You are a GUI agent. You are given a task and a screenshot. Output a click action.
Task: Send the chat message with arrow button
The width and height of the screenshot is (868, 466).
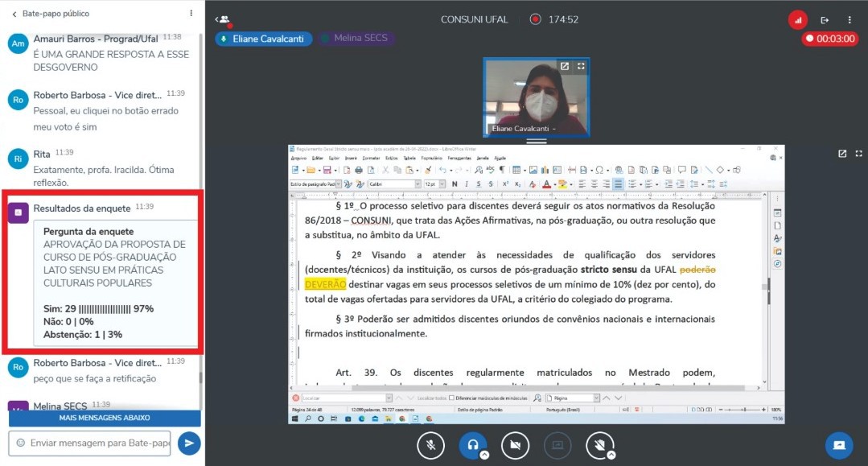(x=189, y=443)
